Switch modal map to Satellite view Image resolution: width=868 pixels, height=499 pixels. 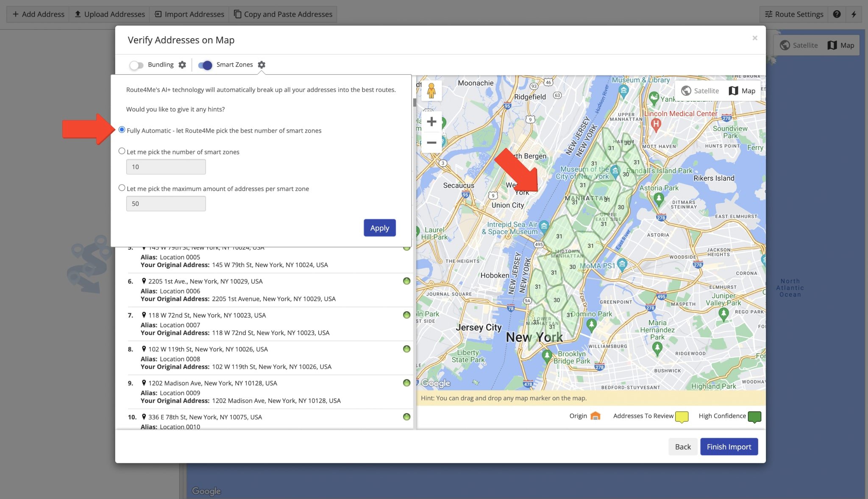coord(700,91)
